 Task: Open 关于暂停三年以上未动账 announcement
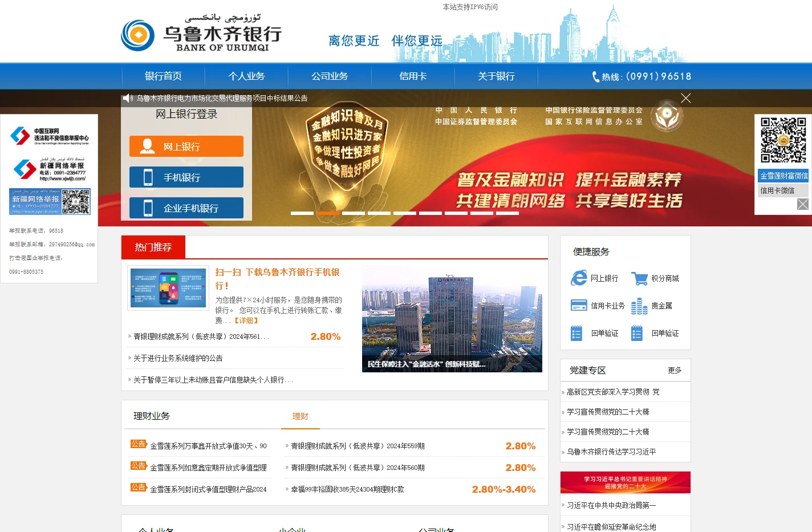point(213,380)
